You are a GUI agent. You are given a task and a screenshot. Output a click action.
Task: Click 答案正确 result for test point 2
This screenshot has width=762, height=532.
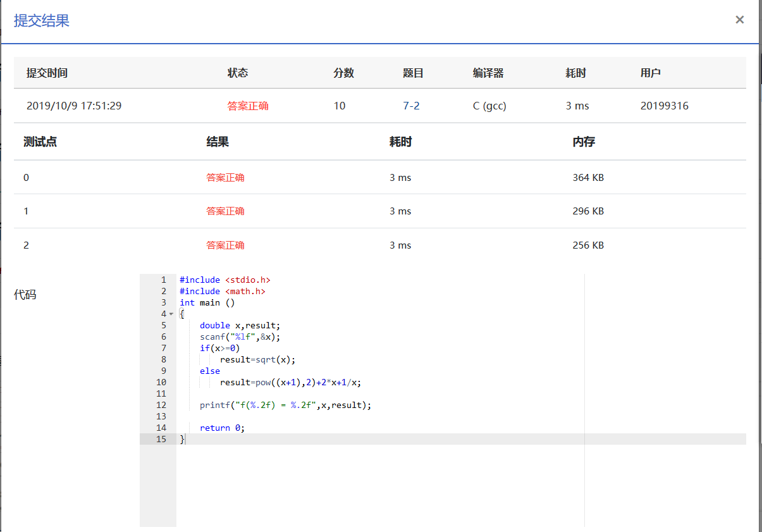[x=225, y=245]
